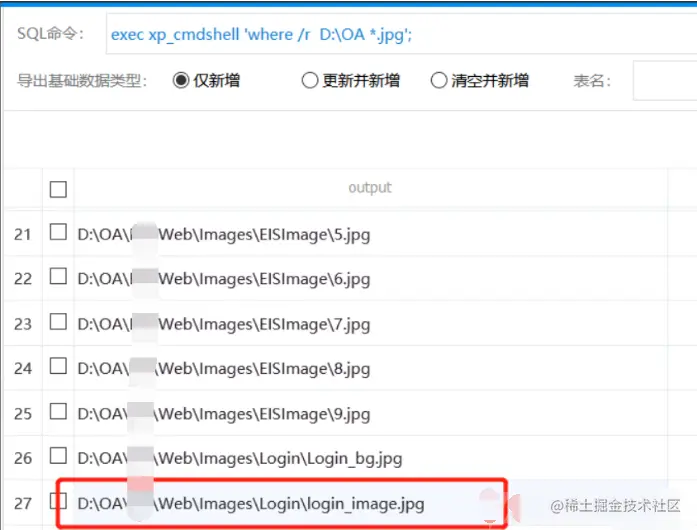Click the output column header
This screenshot has width=697, height=530.
click(370, 188)
